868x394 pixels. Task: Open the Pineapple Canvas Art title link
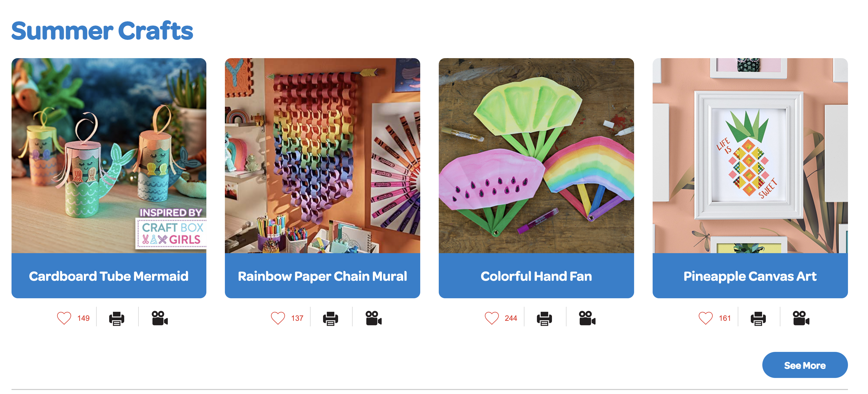tap(750, 276)
